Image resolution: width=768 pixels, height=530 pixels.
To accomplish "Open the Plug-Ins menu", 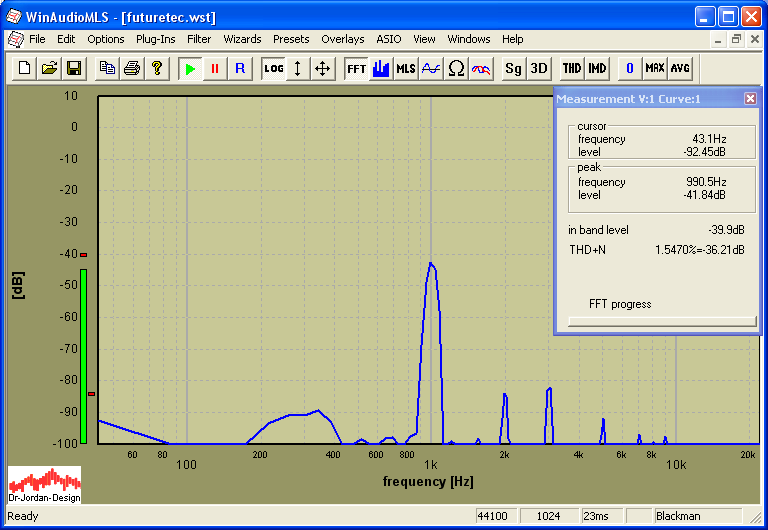I will 155,39.
